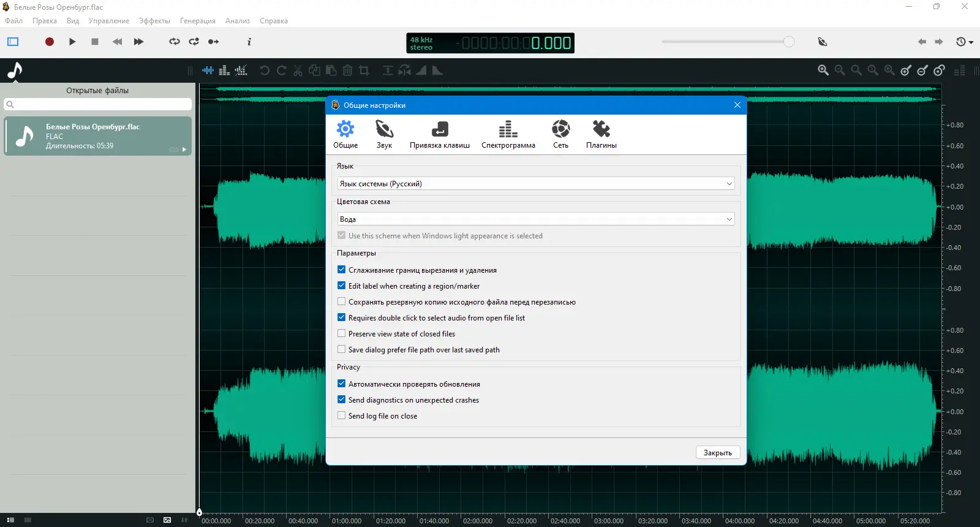Open the history clock dropdown arrow

(971, 42)
